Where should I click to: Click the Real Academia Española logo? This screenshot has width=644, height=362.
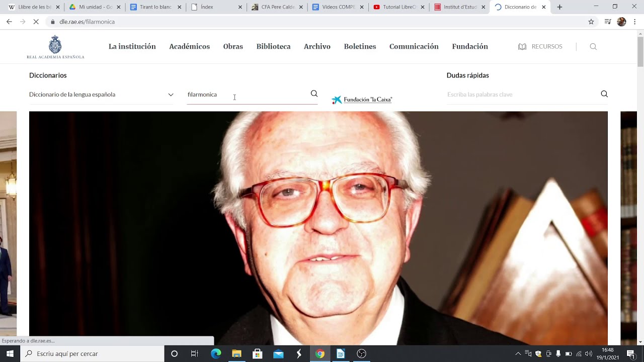click(55, 47)
